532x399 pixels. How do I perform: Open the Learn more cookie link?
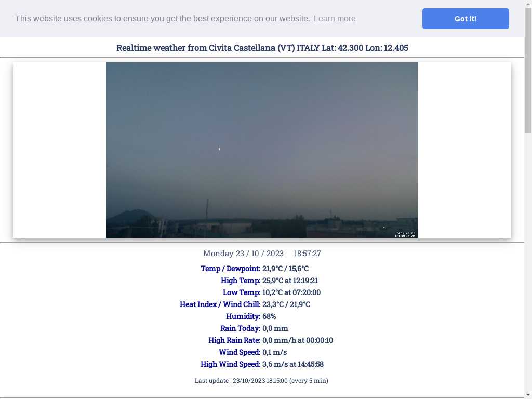pos(335,18)
